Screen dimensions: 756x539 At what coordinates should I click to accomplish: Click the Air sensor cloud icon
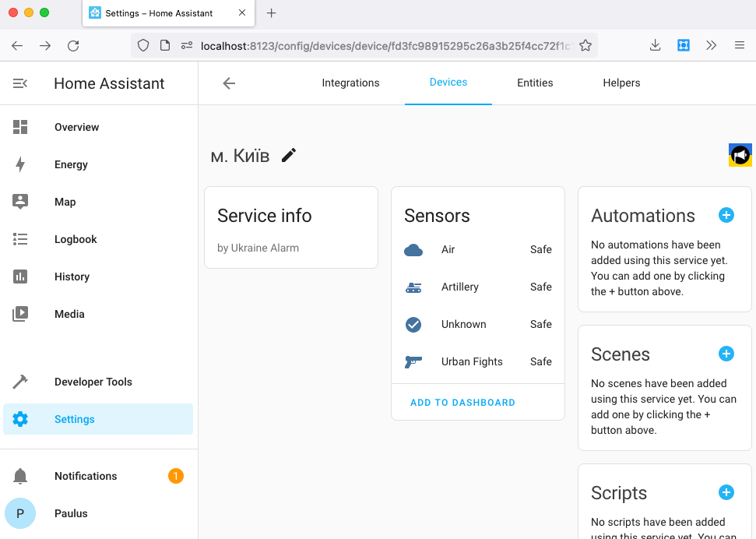tap(413, 250)
